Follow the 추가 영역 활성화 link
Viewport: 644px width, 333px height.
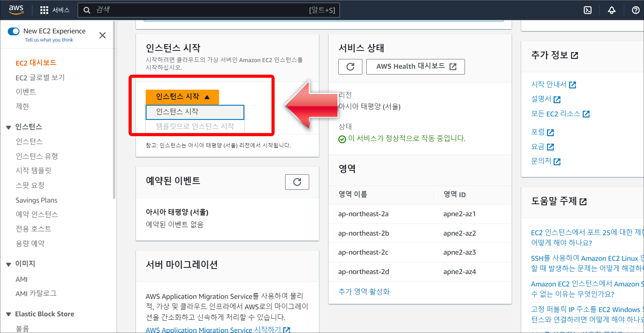click(364, 291)
